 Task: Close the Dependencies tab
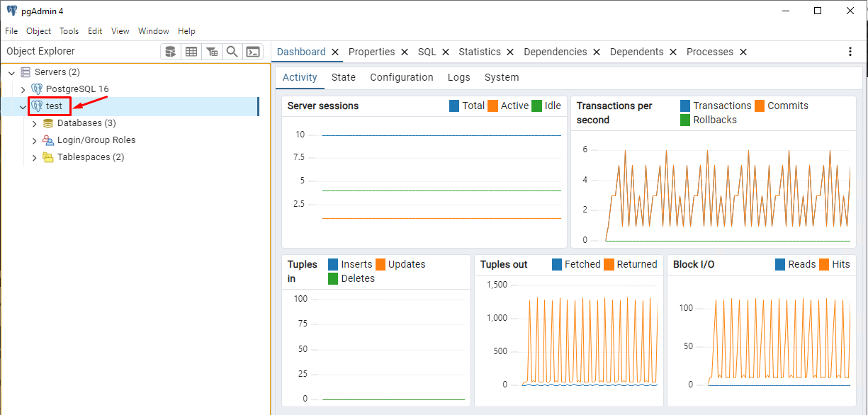coord(597,52)
